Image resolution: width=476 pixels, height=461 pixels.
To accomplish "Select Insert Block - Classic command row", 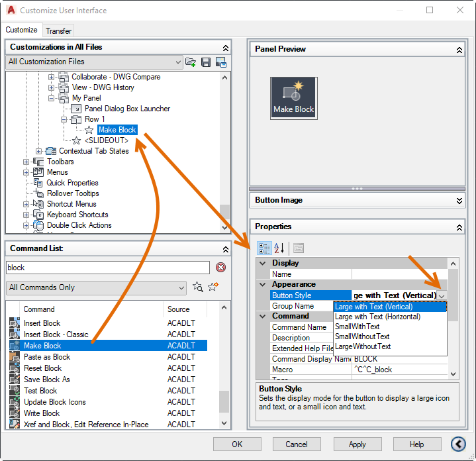I will click(x=108, y=334).
